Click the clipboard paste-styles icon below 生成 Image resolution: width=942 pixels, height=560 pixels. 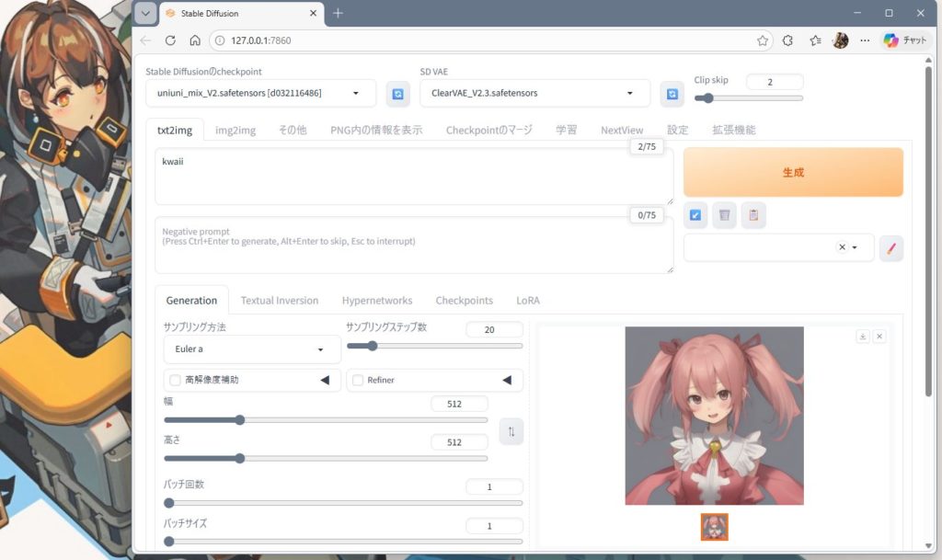753,215
